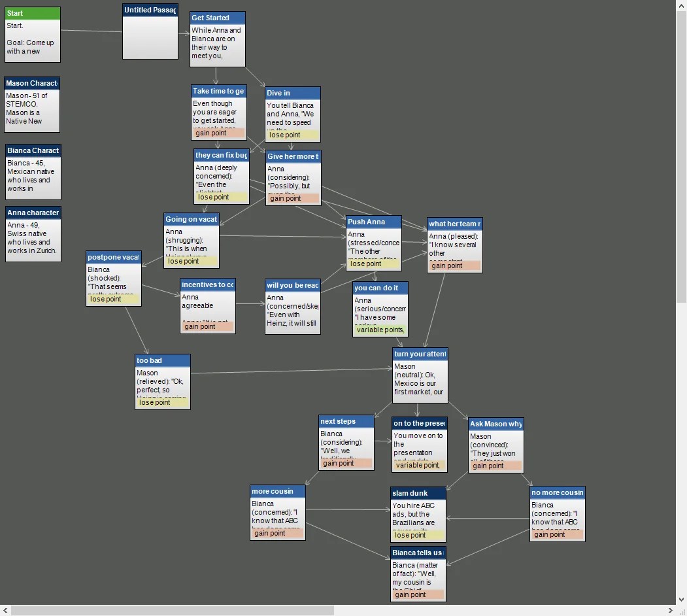Click gain point tag on incentives passage
The width and height of the screenshot is (687, 616).
coord(208,326)
